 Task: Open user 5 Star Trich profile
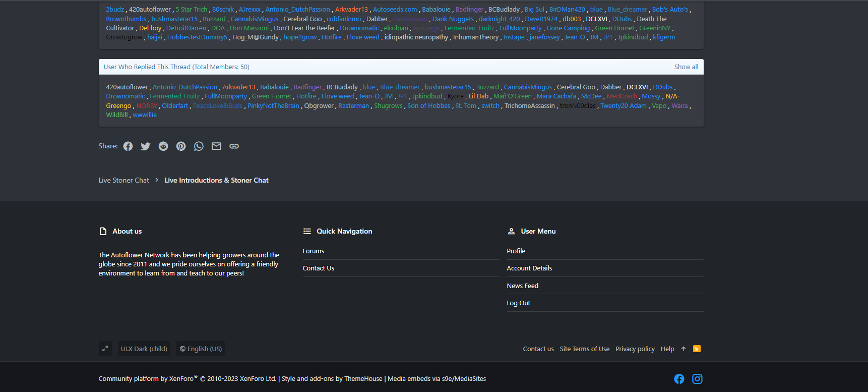pyautogui.click(x=192, y=9)
